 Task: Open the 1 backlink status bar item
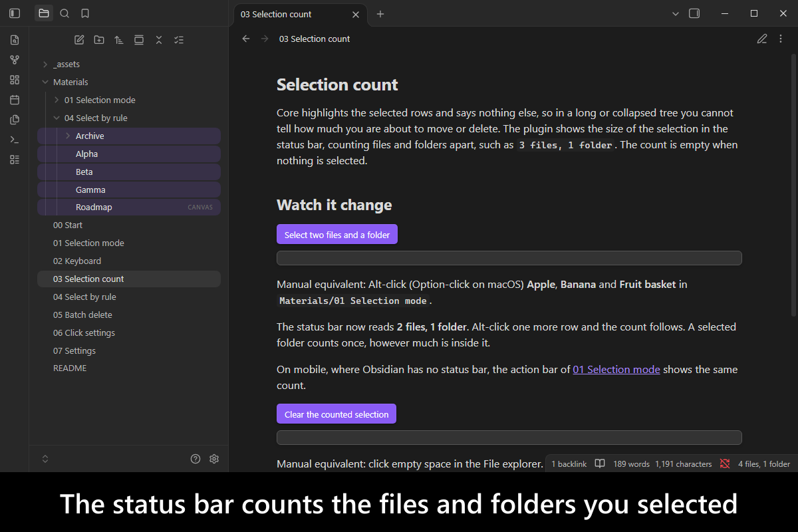[569, 464]
